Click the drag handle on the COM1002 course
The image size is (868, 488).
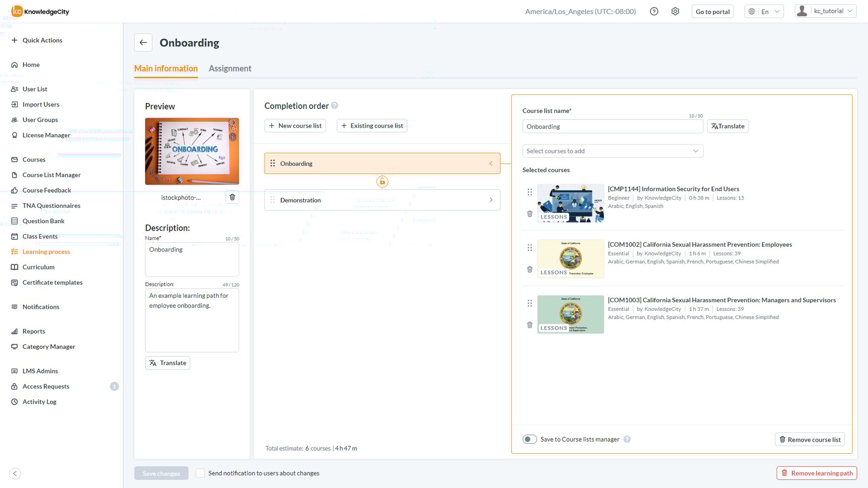[x=529, y=247]
